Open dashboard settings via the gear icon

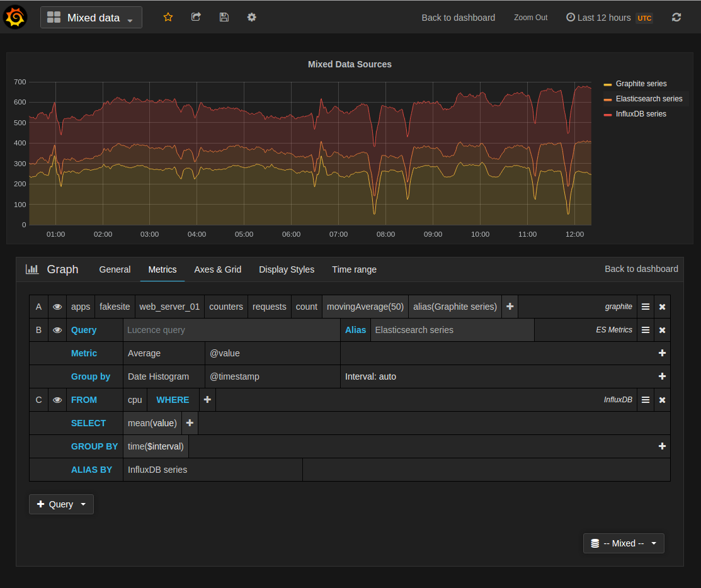[x=251, y=17]
